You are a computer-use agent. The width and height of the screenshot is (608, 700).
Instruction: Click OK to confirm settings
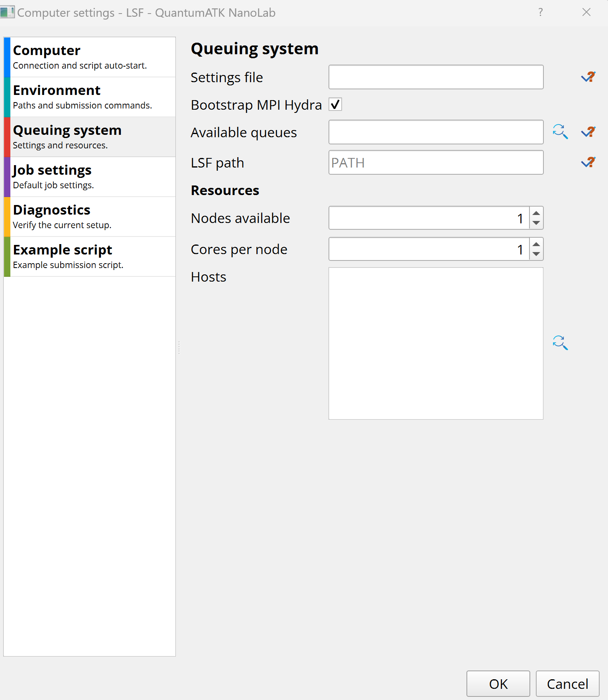point(498,684)
